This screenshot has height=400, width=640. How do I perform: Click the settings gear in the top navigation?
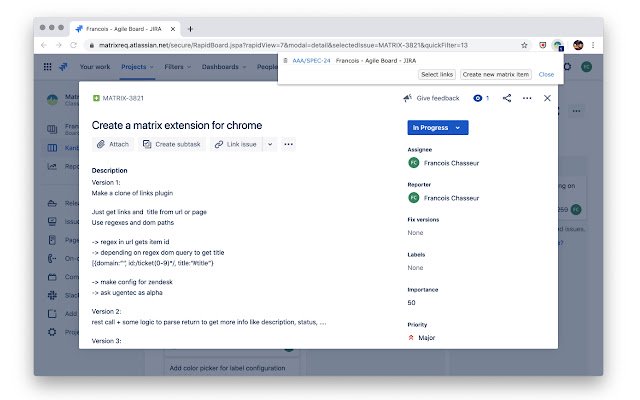pyautogui.click(x=567, y=67)
